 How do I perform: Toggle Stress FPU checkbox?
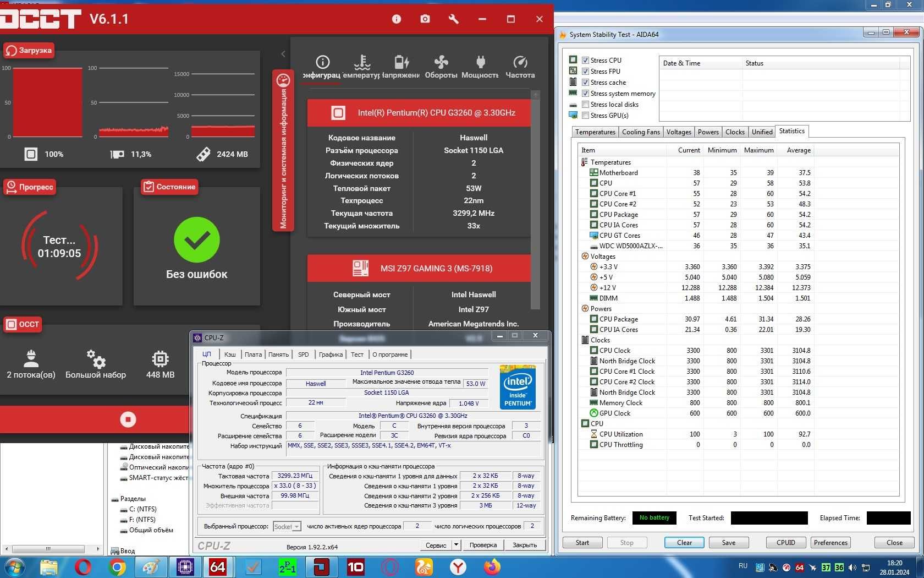click(x=585, y=72)
